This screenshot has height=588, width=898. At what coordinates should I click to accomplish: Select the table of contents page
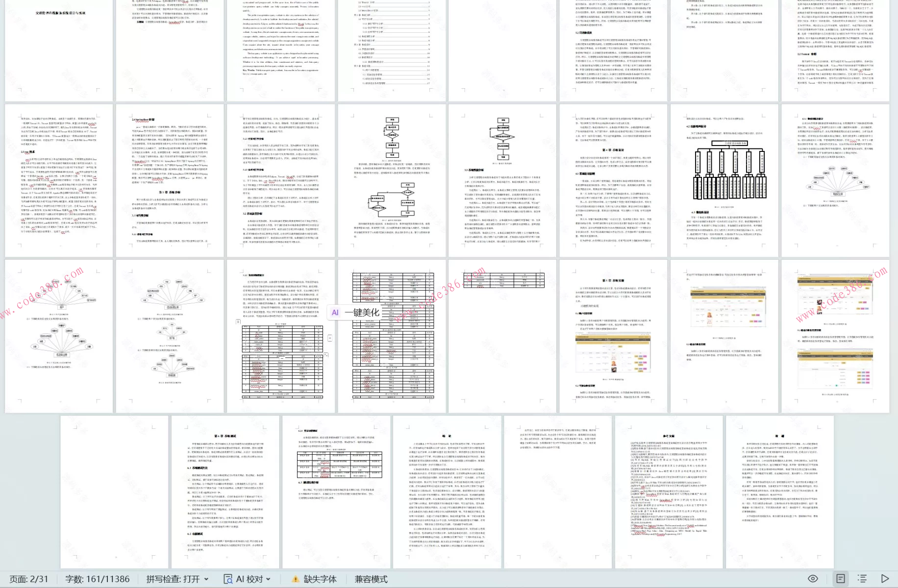coord(392,50)
